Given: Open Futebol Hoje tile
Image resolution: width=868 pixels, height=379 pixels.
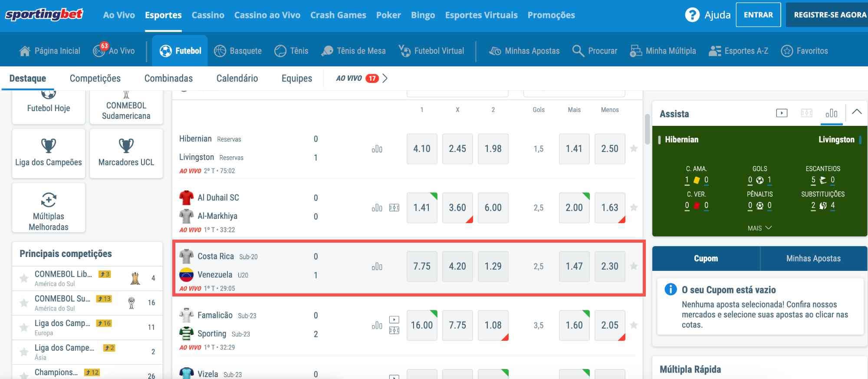Looking at the screenshot, I should coord(49,107).
